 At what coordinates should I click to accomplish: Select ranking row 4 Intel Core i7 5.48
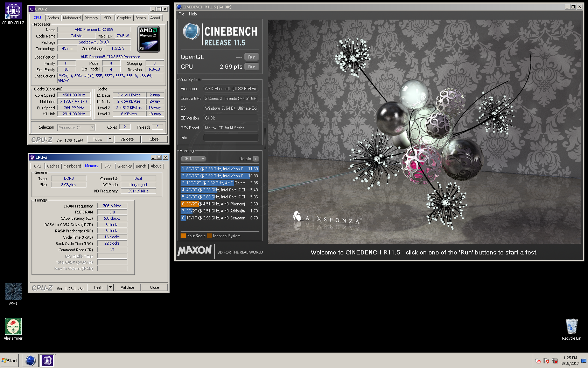tap(220, 190)
